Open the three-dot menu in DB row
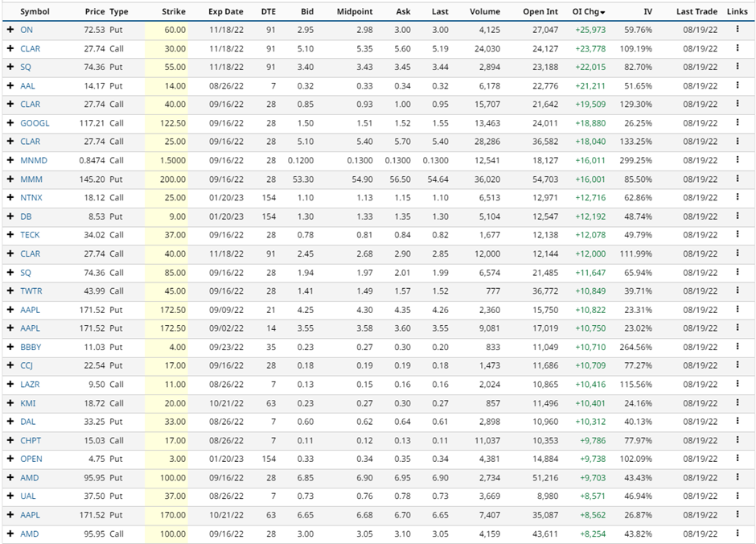 click(738, 216)
